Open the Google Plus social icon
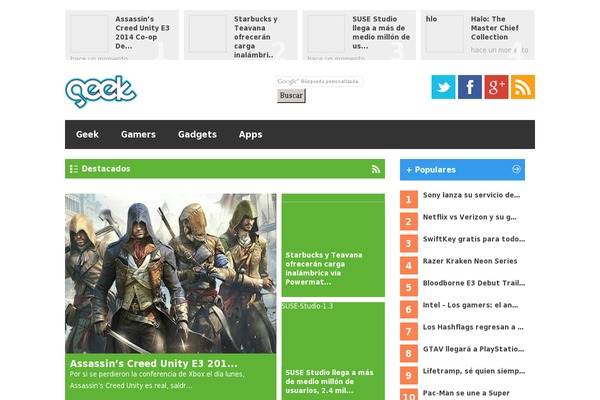The width and height of the screenshot is (600, 400). coord(496,87)
